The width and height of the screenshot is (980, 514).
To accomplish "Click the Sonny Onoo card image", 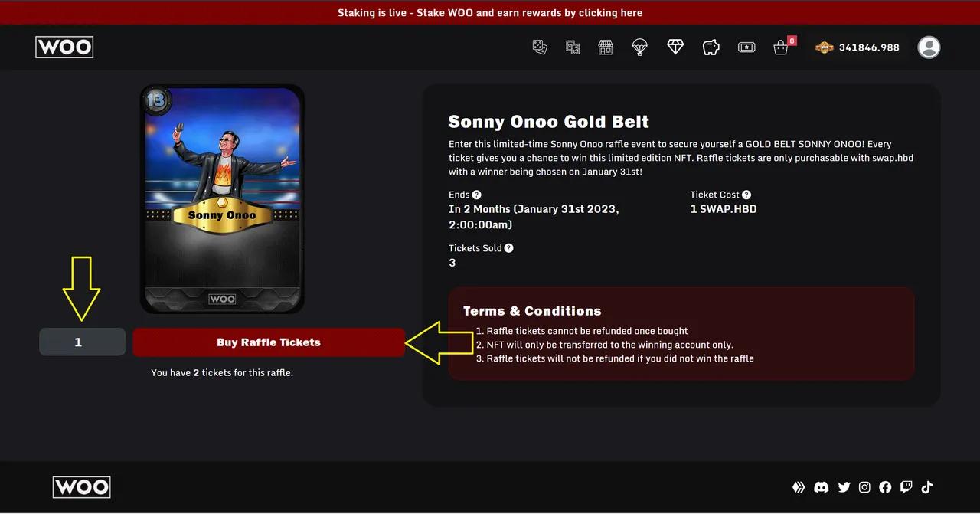I will 222,199.
